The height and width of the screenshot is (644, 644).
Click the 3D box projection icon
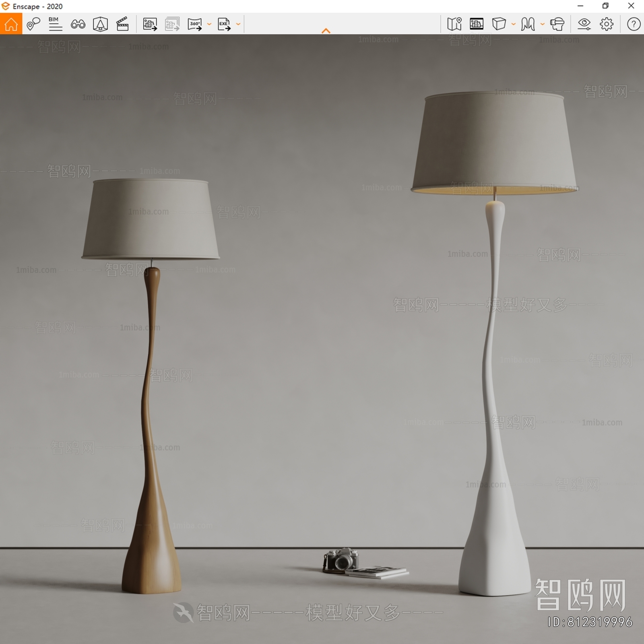click(499, 24)
